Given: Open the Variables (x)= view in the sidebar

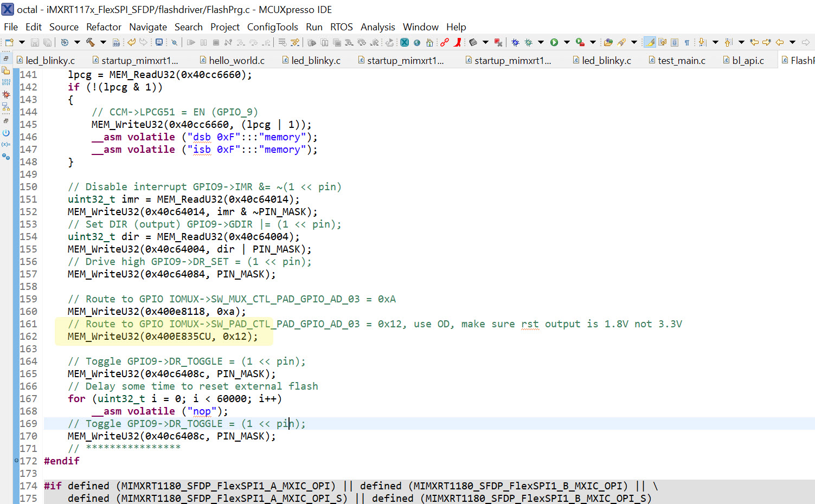Looking at the screenshot, I should (5, 144).
